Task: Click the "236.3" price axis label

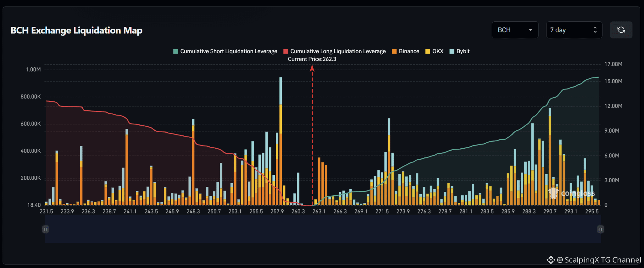Action: [88, 211]
